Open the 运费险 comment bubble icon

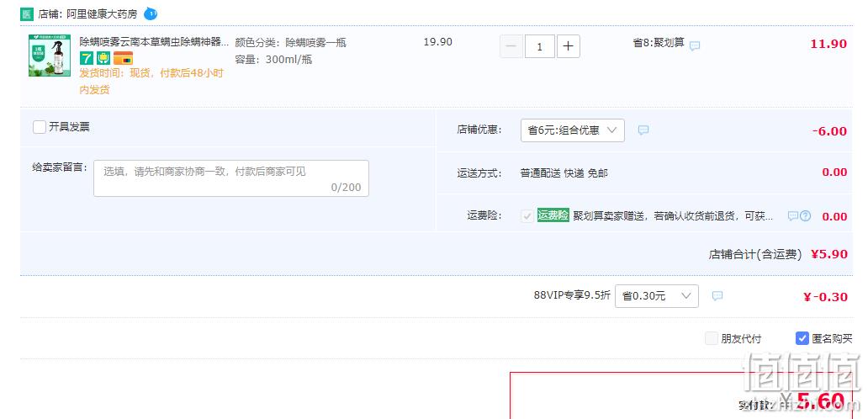click(x=793, y=216)
